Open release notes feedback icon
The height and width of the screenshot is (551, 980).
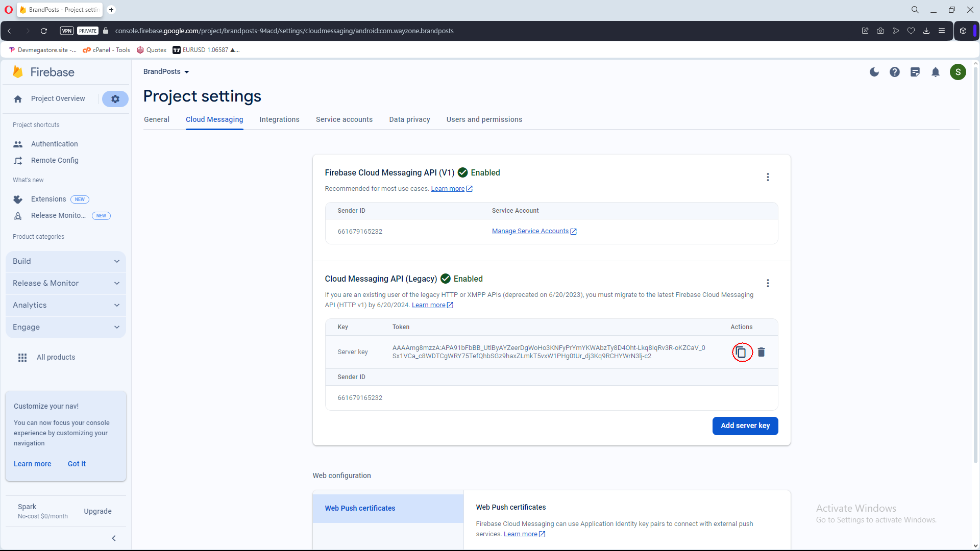point(915,72)
